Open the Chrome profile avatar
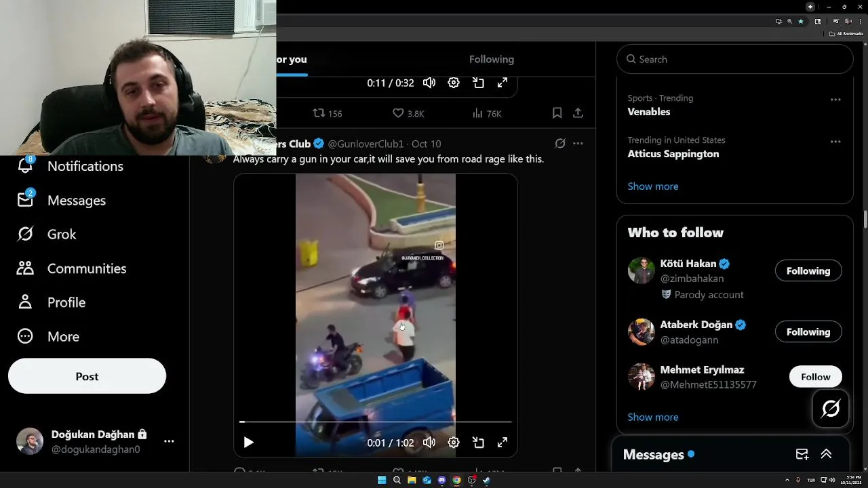This screenshot has height=488, width=868. click(848, 21)
